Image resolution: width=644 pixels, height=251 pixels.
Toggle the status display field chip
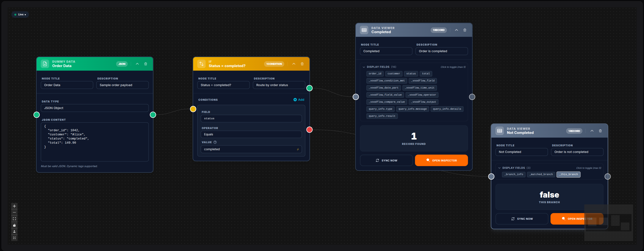(411, 74)
